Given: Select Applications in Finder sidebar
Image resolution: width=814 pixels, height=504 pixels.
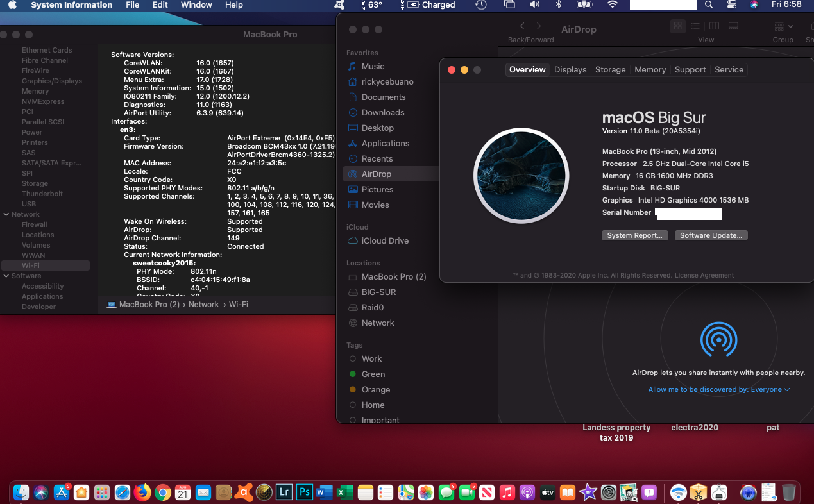Looking at the screenshot, I should (385, 143).
